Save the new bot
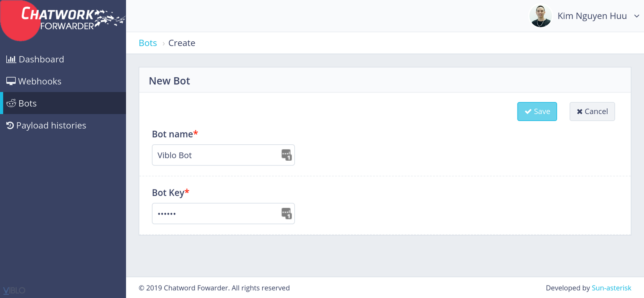 point(537,112)
